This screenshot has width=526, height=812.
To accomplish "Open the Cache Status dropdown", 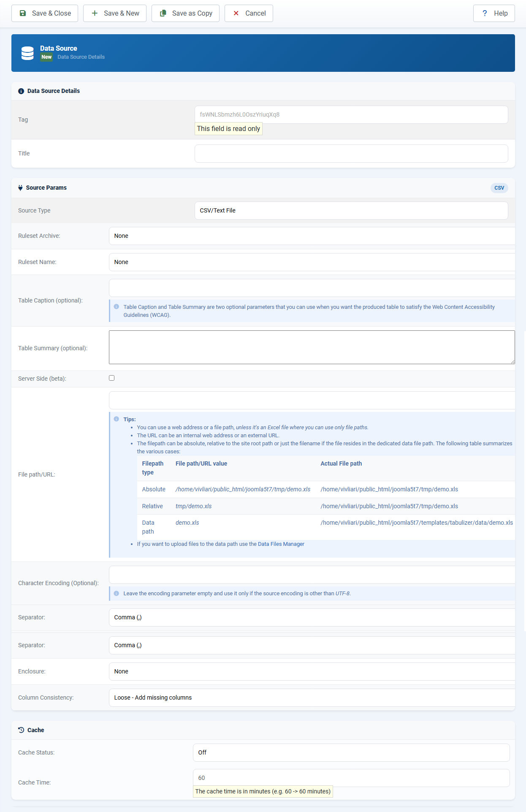I will pyautogui.click(x=351, y=752).
